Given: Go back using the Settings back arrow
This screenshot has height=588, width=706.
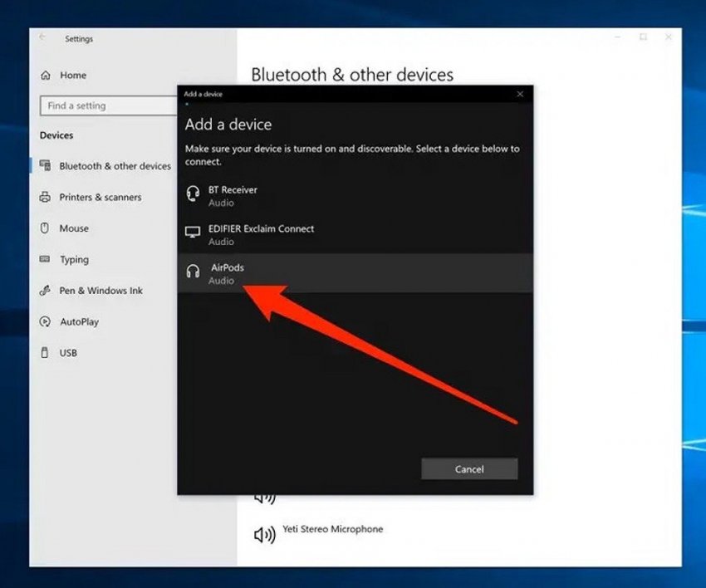Looking at the screenshot, I should (43, 38).
